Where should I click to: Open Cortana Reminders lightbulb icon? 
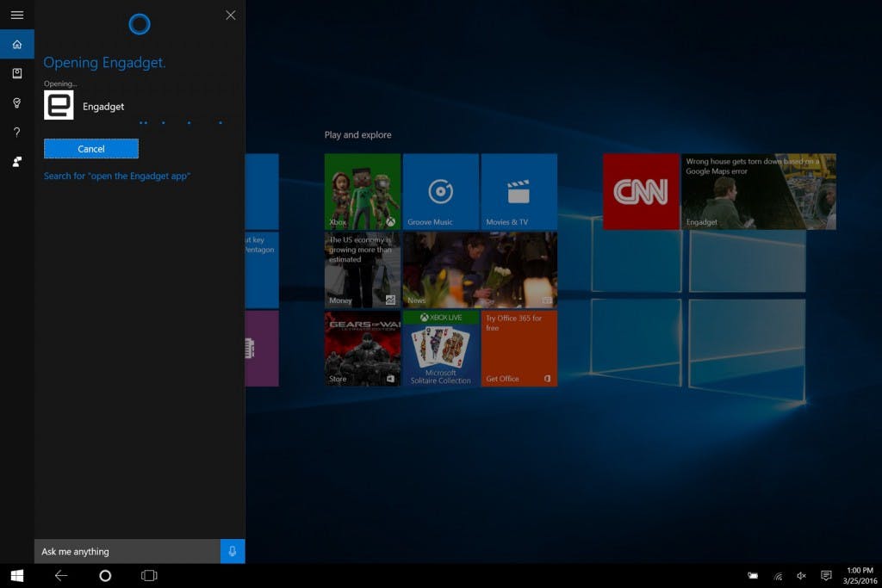[16, 102]
